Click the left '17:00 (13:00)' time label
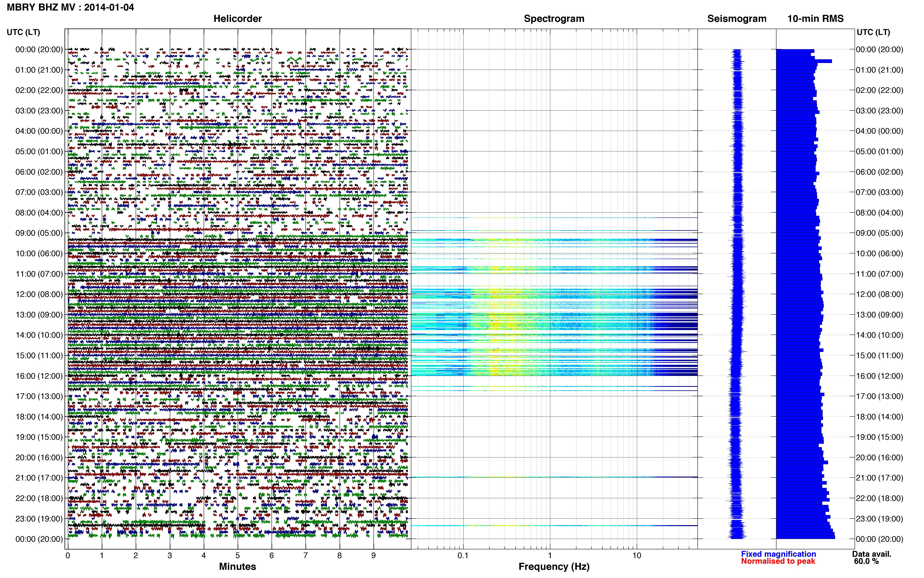 (39, 396)
